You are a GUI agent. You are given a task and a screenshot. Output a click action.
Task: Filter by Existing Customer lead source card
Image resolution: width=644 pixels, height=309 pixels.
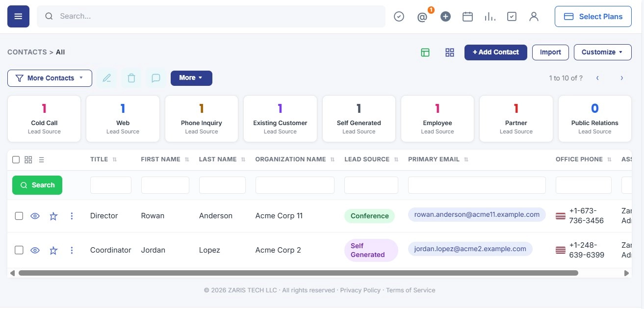pyautogui.click(x=280, y=119)
